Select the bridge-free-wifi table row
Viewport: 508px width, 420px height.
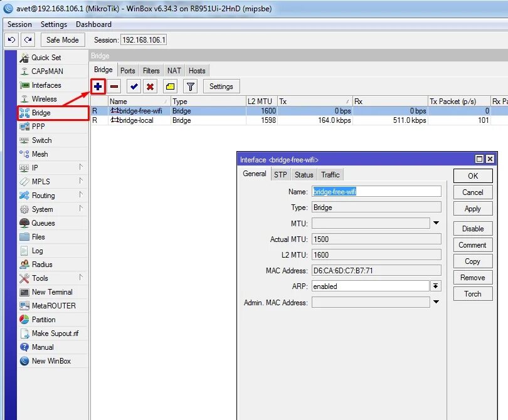coord(299,111)
